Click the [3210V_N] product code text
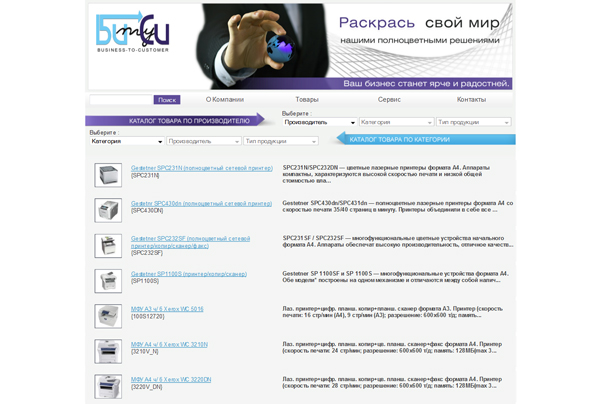This screenshot has height=404, width=600. click(145, 352)
